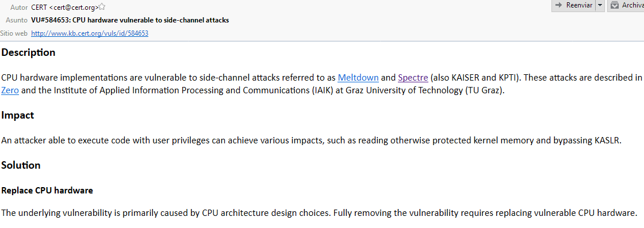Click the Reenviar forward arrow icon
The height and width of the screenshot is (228, 644).
point(558,5)
